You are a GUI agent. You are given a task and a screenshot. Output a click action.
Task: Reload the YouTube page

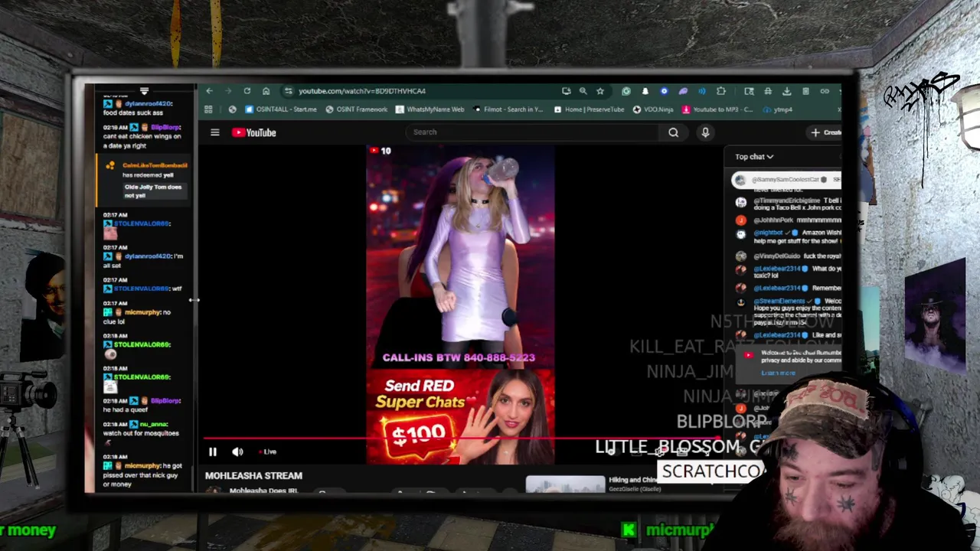tap(247, 91)
